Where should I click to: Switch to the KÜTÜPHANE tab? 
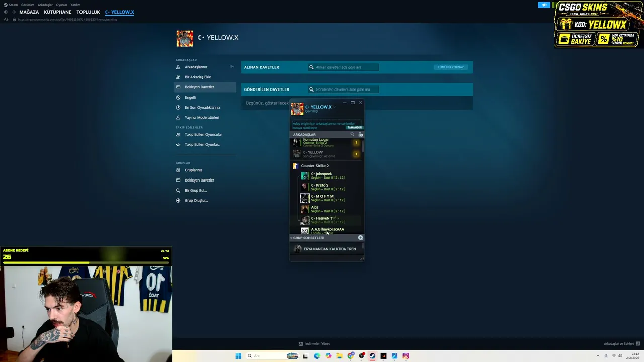point(58,12)
